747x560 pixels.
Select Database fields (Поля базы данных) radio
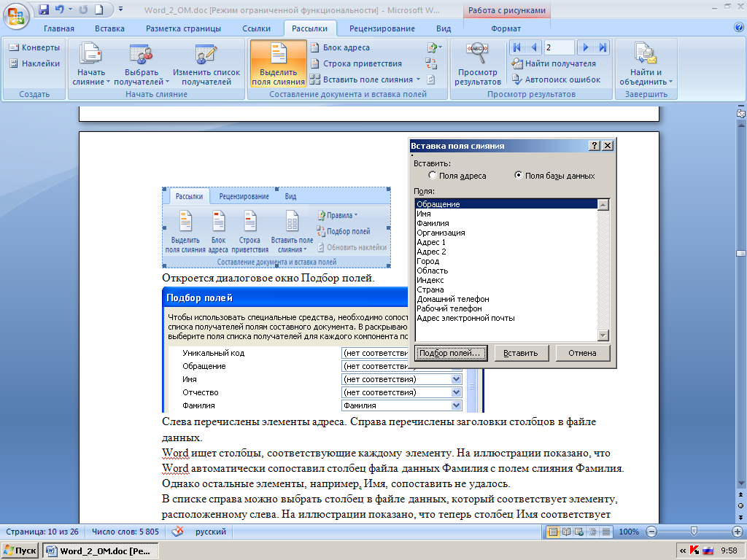tap(554, 176)
